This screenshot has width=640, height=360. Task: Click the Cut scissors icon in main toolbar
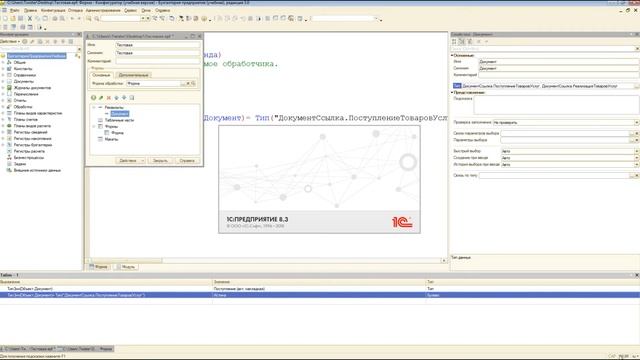29,18
